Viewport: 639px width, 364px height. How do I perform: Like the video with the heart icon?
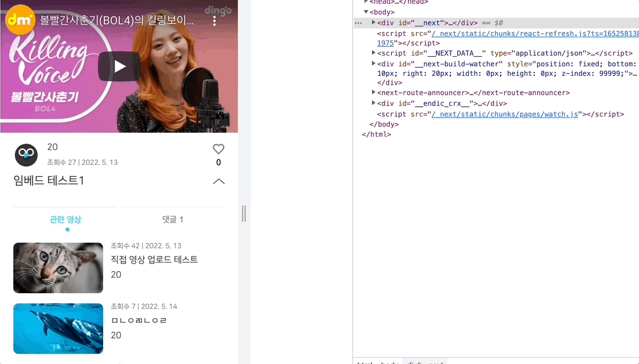pyautogui.click(x=218, y=149)
